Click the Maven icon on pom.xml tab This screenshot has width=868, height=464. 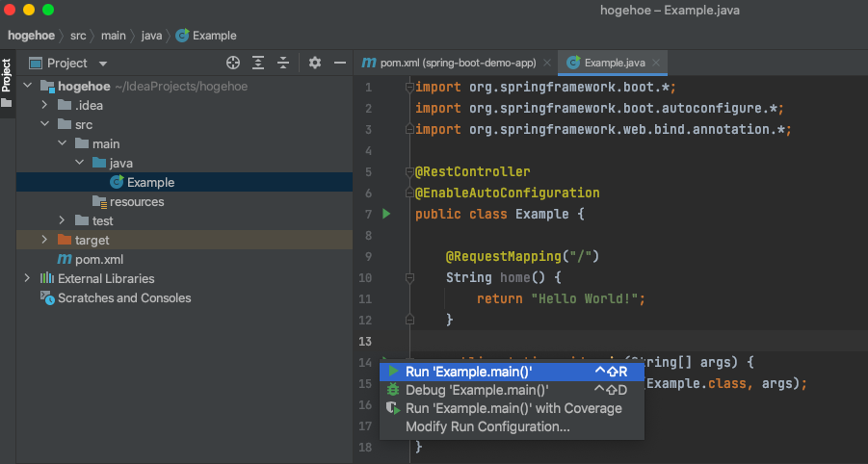369,63
